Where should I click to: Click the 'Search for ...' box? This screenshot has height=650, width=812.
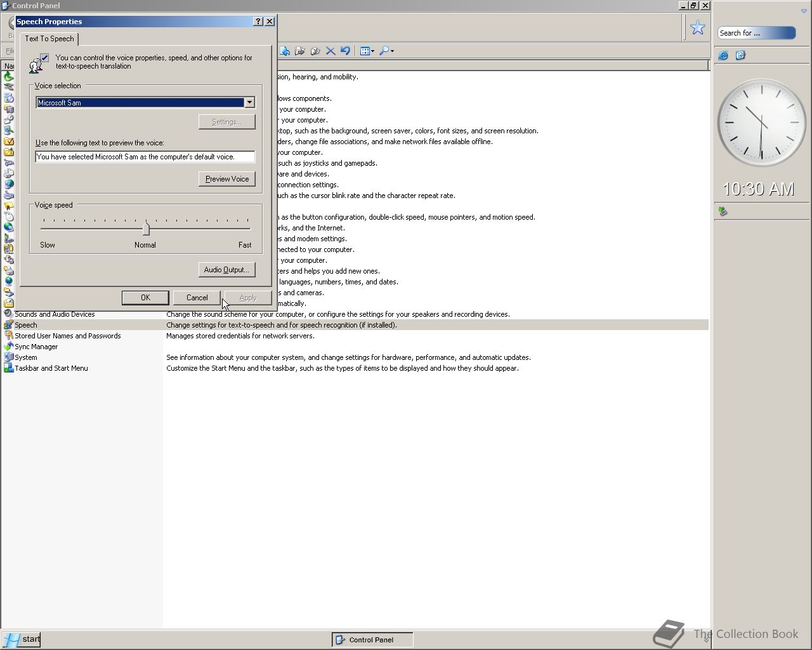[756, 33]
